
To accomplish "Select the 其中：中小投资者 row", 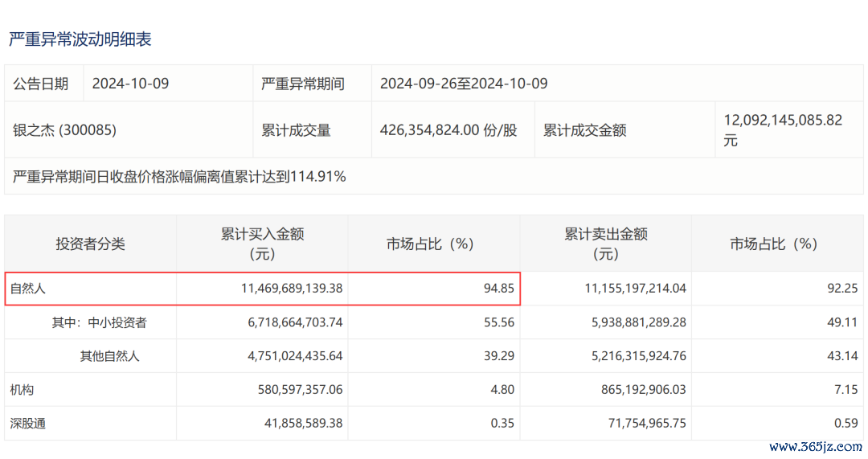I will pos(434,322).
